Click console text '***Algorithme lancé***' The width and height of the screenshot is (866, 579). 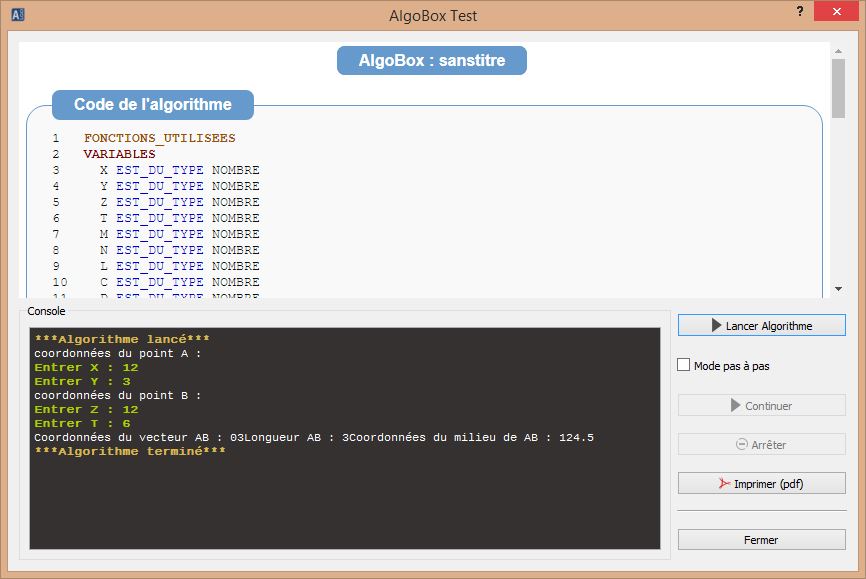(x=122, y=339)
